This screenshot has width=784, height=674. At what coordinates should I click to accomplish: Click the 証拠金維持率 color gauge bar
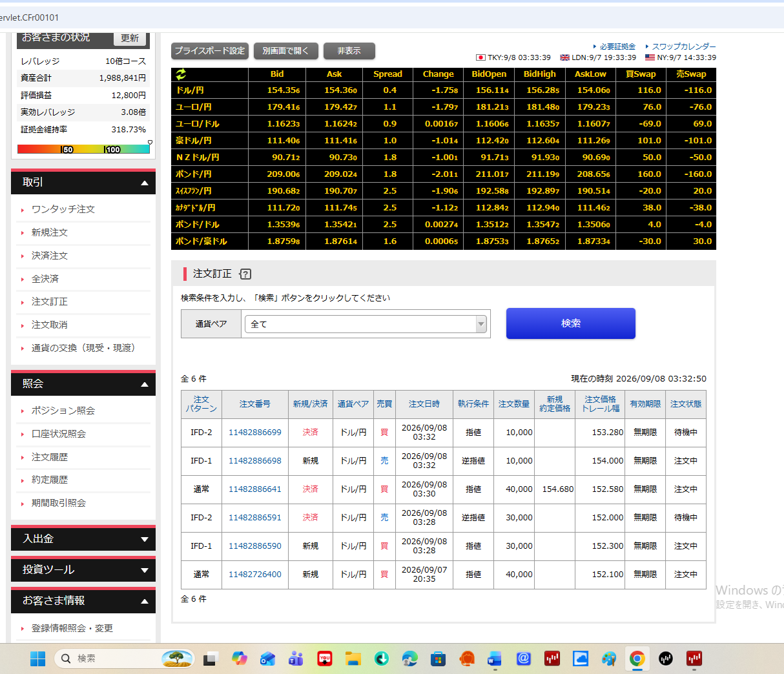pos(83,149)
